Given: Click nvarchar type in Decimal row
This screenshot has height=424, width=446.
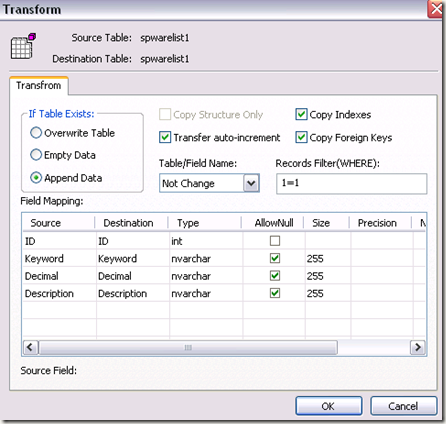Looking at the screenshot, I should pos(206,276).
